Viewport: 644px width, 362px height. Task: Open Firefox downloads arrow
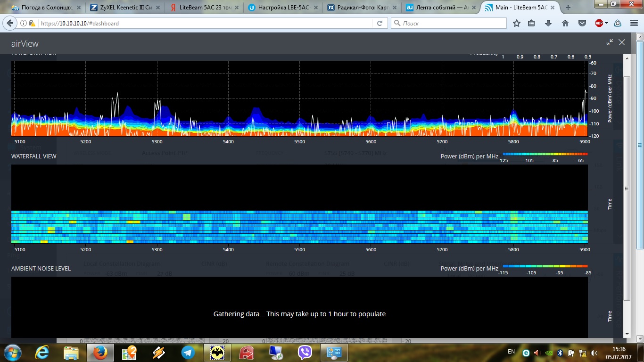(548, 23)
